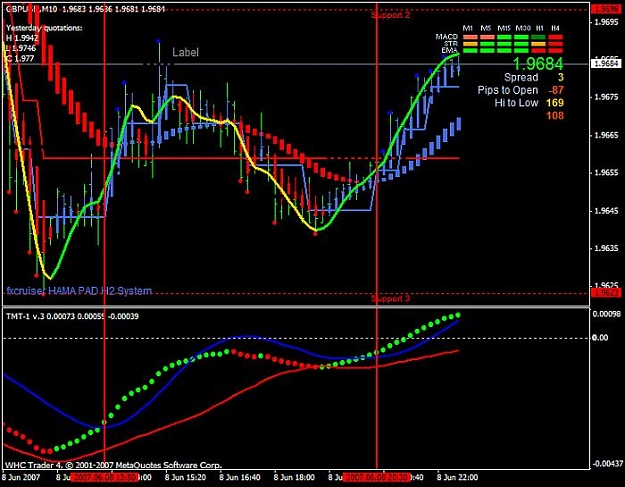
Task: Click the MACD H4 red cell
Action: (556, 37)
